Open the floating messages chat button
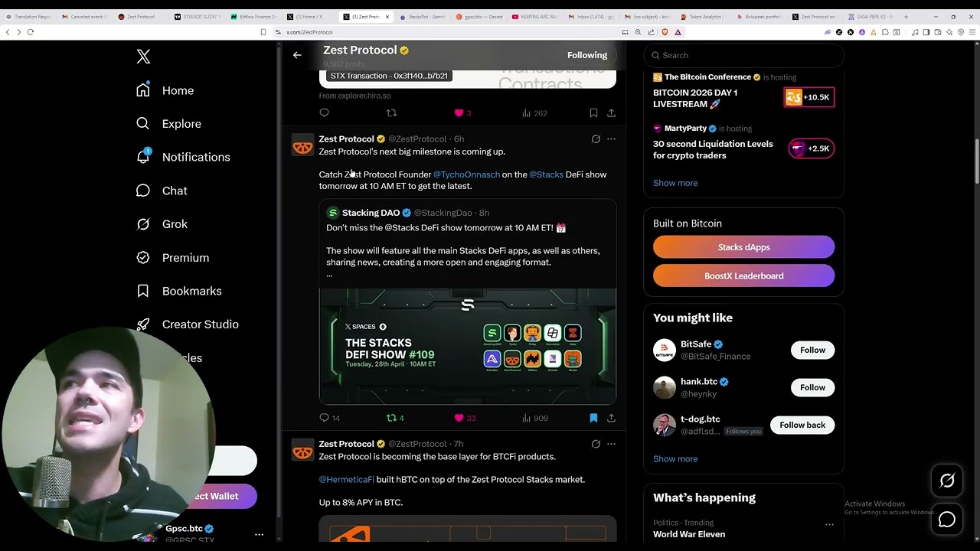The width and height of the screenshot is (980, 551). [x=947, y=520]
